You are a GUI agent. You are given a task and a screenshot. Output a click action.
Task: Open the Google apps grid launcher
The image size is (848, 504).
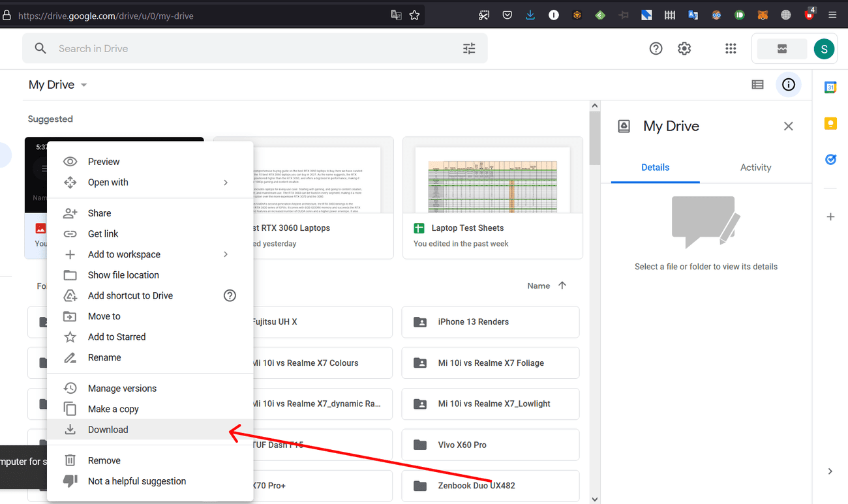point(731,48)
